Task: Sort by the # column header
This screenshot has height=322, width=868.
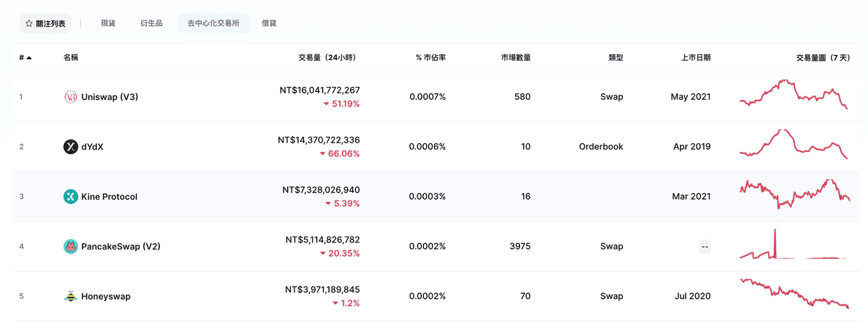Action: coord(25,57)
